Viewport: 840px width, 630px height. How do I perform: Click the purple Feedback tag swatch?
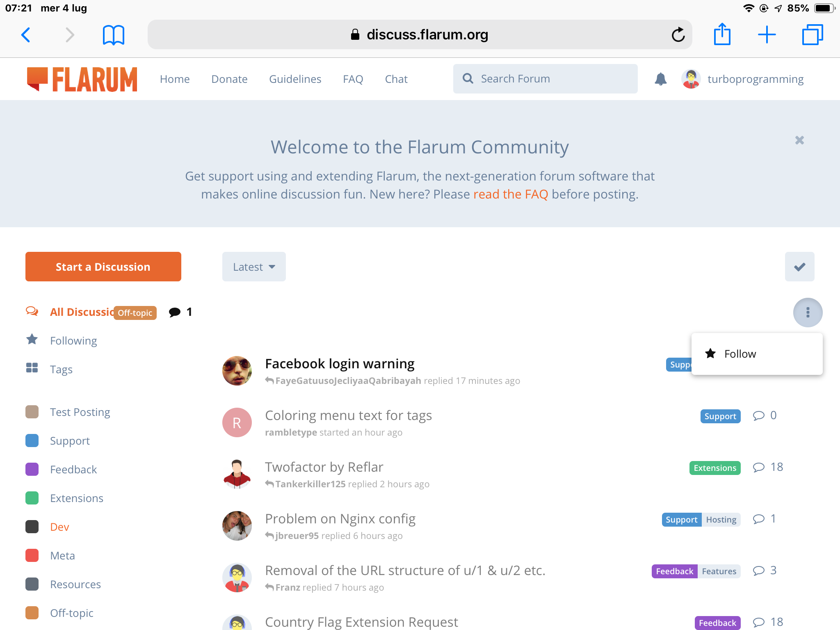pos(32,469)
